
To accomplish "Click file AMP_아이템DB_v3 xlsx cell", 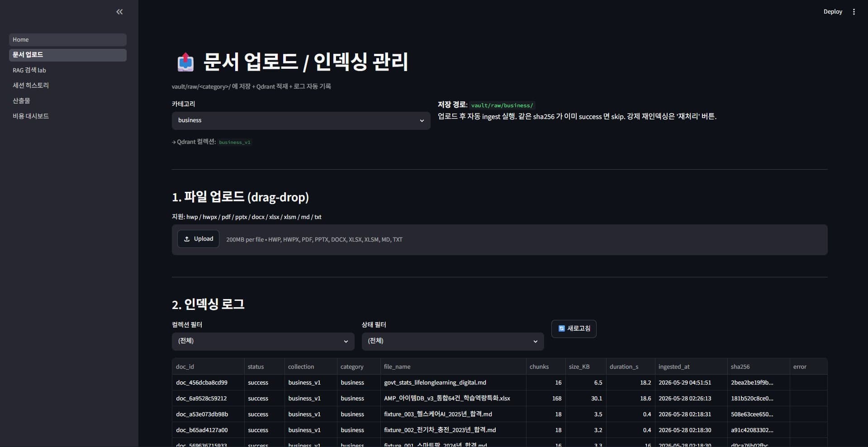I will [x=453, y=399].
